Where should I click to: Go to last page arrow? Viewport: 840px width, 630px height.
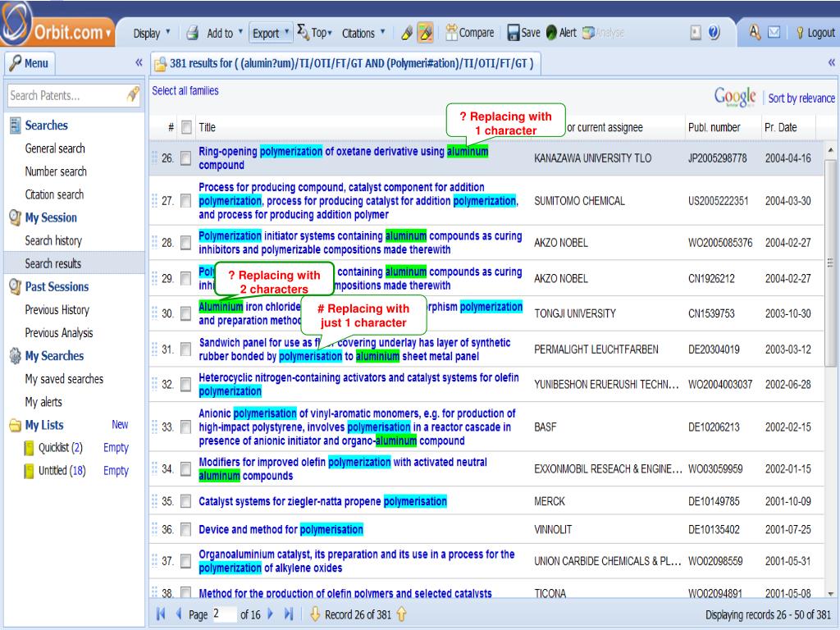click(289, 614)
